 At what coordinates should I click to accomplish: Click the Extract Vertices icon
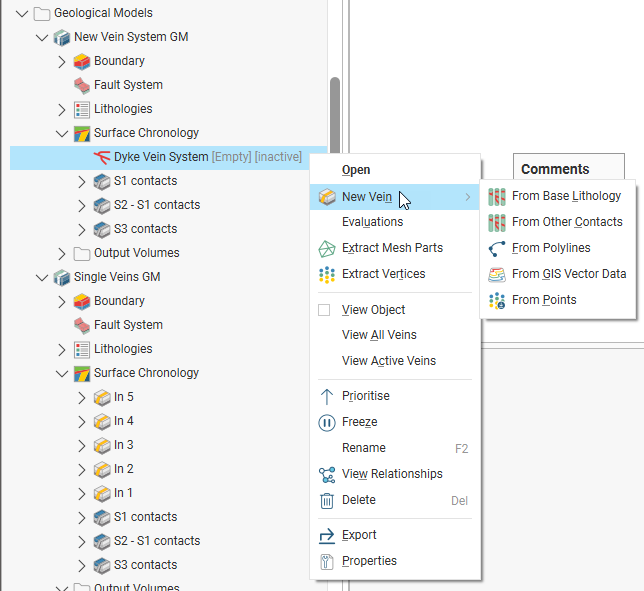[326, 274]
